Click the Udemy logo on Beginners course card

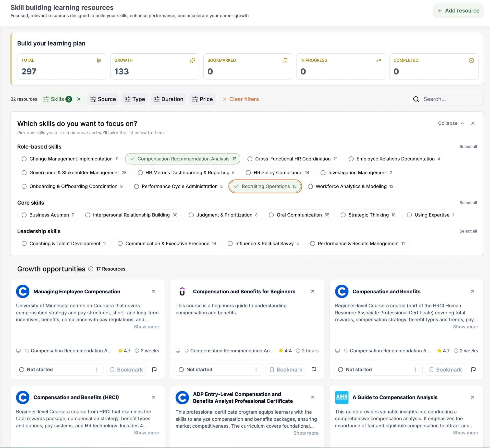(x=182, y=291)
